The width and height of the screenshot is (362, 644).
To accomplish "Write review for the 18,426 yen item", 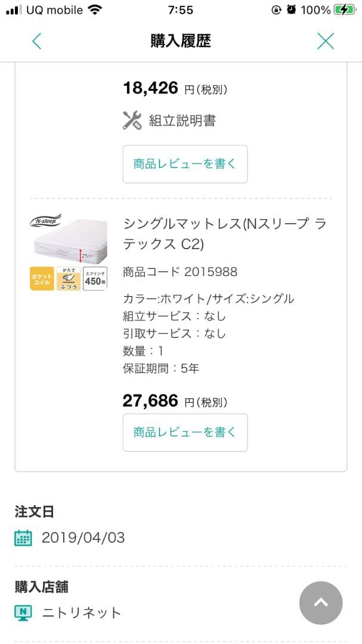I will tap(185, 164).
